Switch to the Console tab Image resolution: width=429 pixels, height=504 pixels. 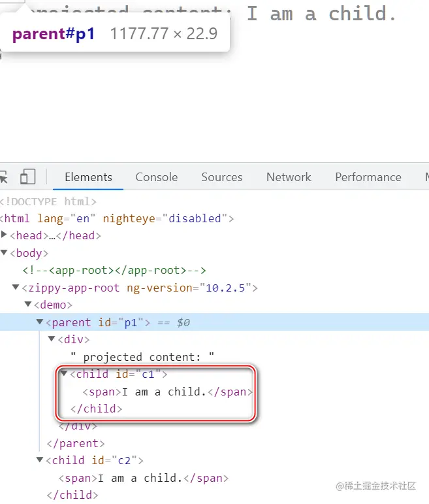pos(156,177)
